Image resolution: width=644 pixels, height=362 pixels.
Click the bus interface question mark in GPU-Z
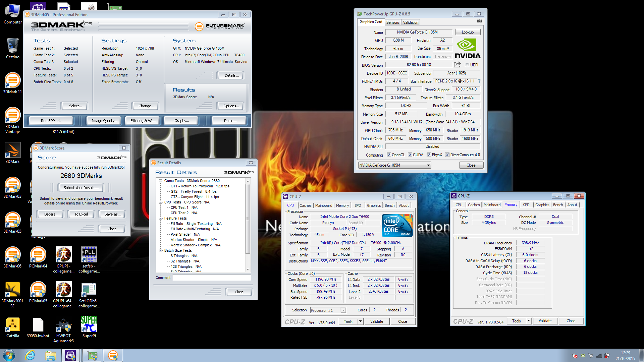[479, 81]
